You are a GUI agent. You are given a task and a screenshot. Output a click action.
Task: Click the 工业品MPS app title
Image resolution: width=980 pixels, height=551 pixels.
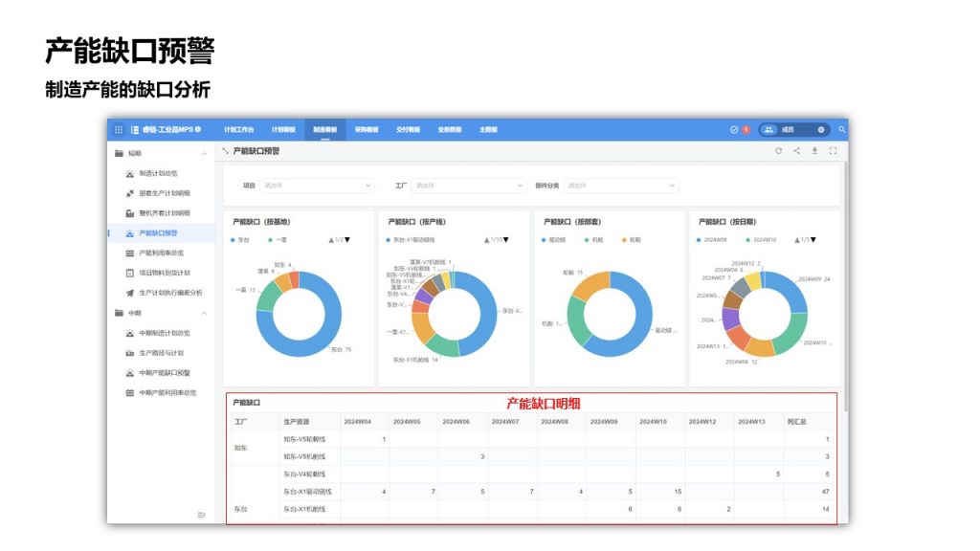[167, 129]
